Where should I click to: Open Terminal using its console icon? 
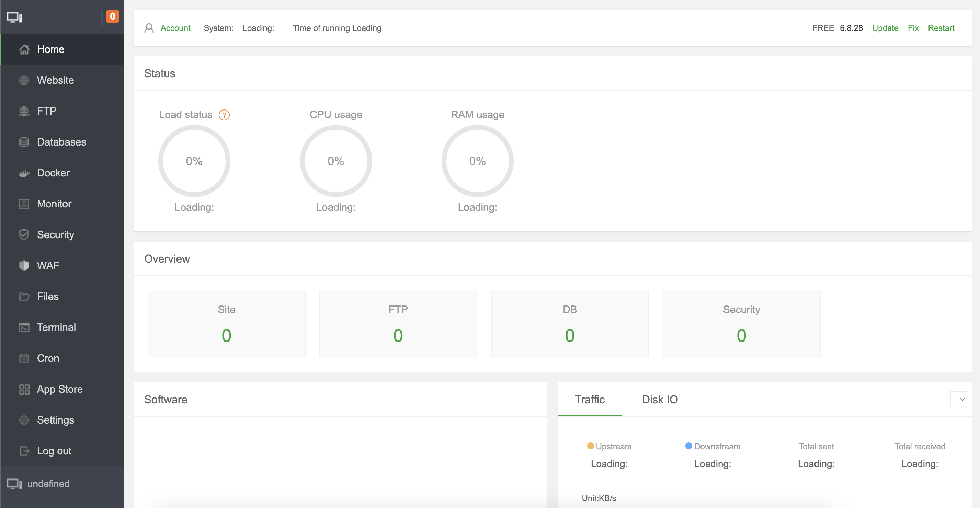pos(24,327)
